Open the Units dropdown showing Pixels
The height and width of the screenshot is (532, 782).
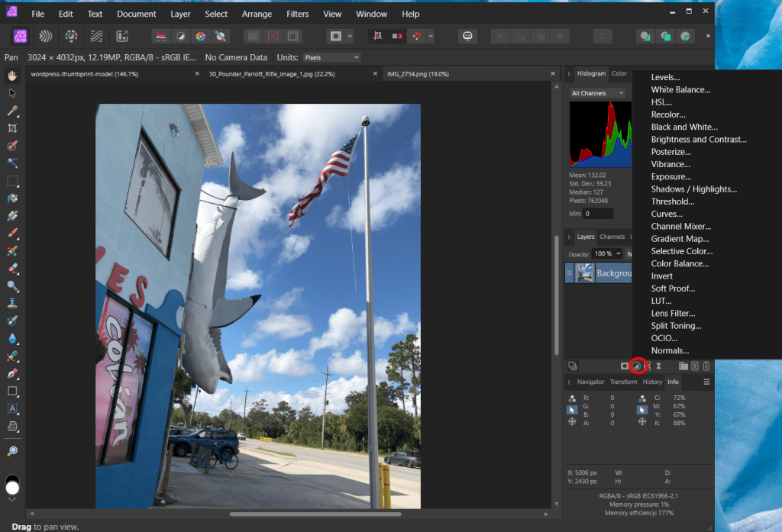click(x=331, y=57)
